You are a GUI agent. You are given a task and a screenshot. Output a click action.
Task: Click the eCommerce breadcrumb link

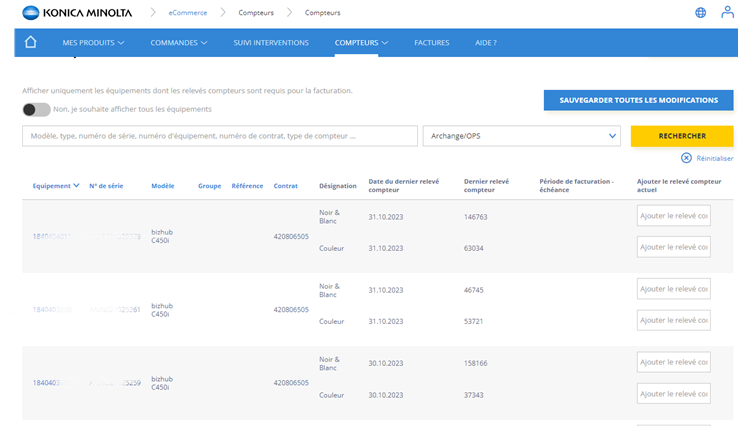[x=188, y=13]
